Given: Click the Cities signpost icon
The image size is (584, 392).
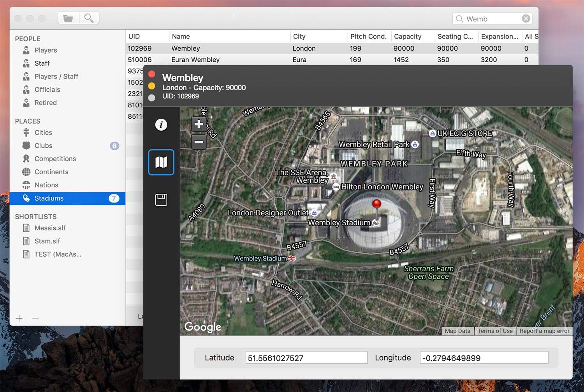Looking at the screenshot, I should point(26,133).
